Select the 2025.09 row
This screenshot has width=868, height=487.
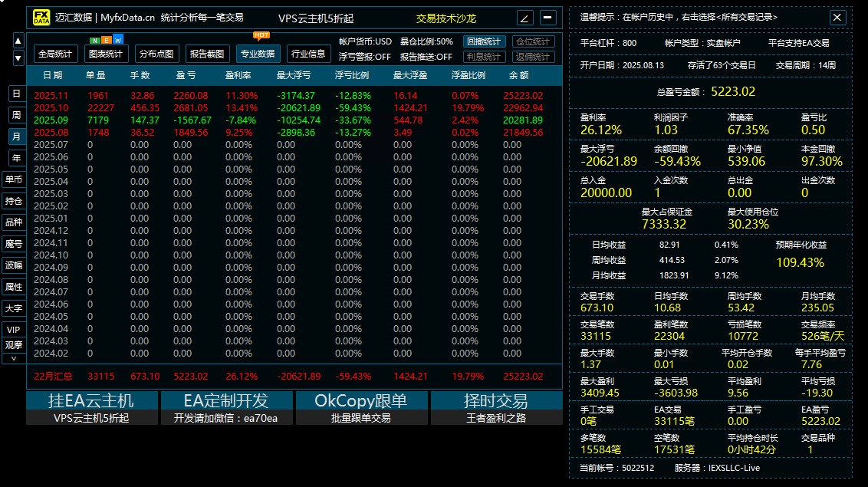[x=294, y=120]
